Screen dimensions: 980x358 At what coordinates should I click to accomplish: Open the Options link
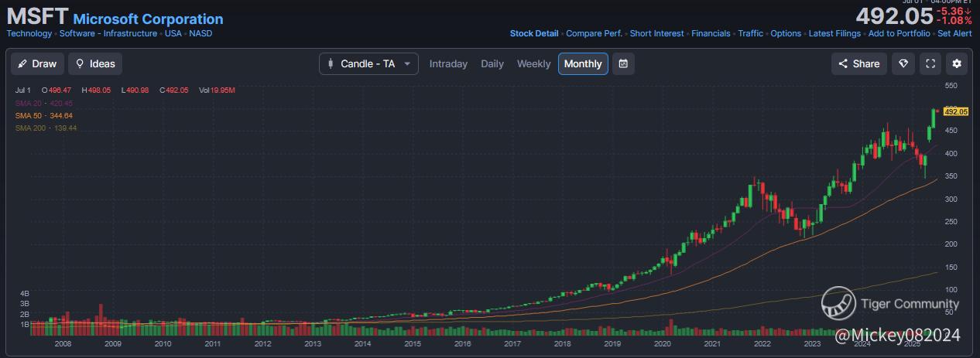(786, 34)
